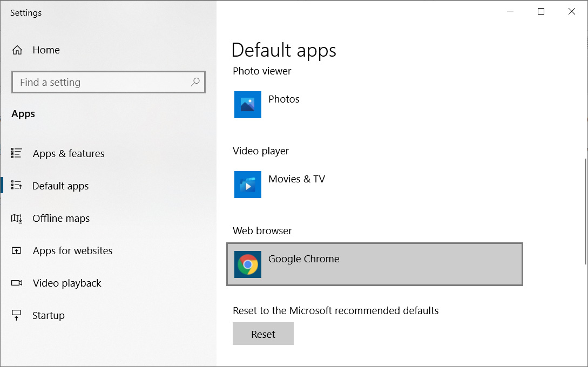
Task: Click the Movies & TV app icon
Action: (x=247, y=185)
